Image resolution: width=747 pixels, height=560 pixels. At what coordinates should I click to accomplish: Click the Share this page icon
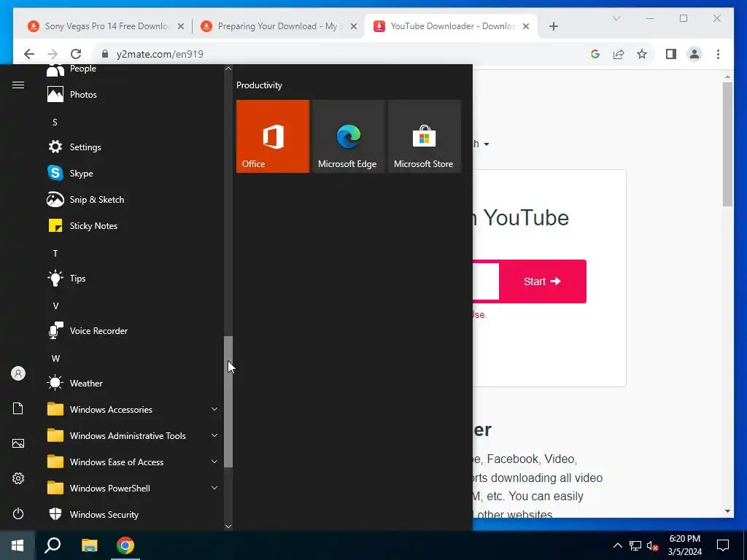pyautogui.click(x=619, y=54)
